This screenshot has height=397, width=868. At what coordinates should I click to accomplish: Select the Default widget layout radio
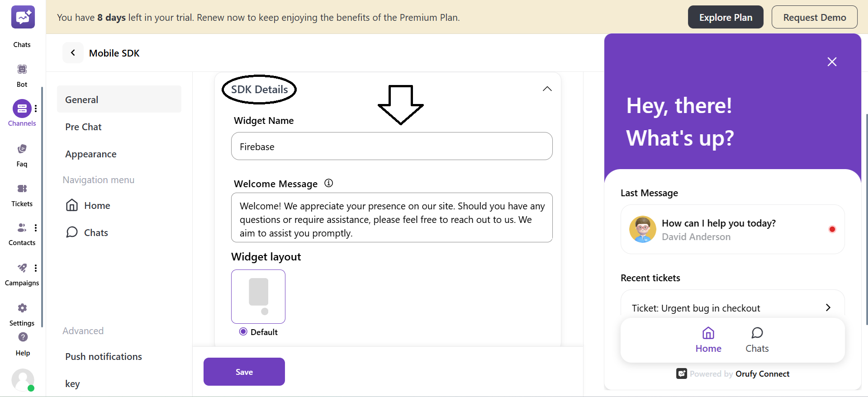click(x=243, y=332)
